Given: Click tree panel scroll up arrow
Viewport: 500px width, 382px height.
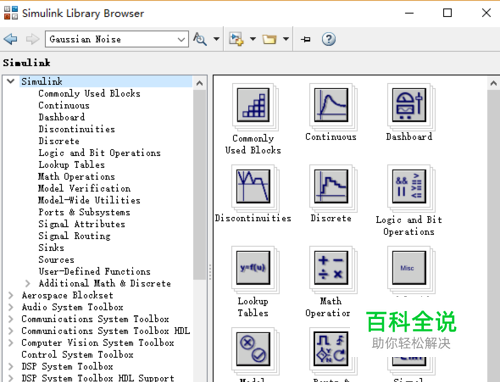Looking at the screenshot, I should 200,83.
